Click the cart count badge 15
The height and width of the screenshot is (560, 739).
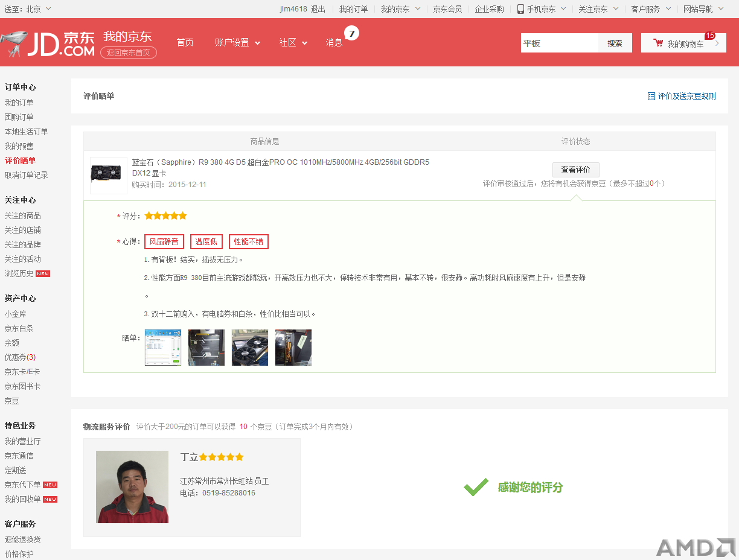[709, 36]
